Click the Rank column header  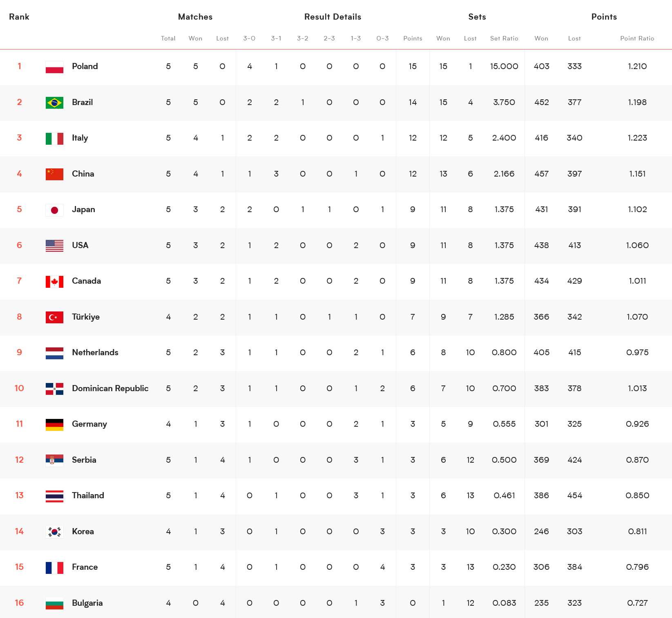click(19, 17)
